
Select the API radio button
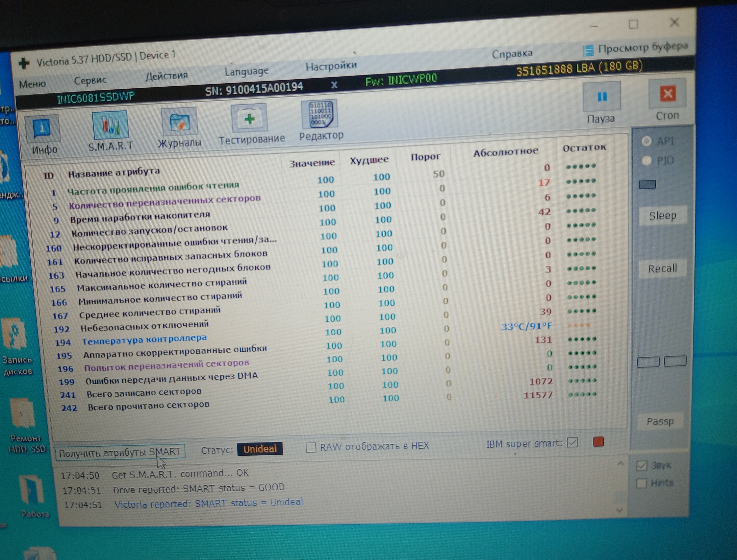point(646,141)
